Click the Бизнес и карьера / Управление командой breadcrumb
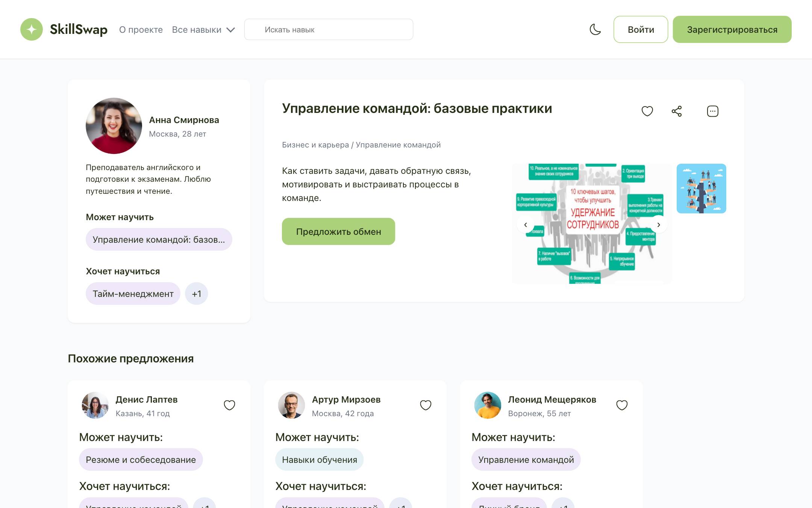Viewport: 812px width, 508px height. coord(361,145)
